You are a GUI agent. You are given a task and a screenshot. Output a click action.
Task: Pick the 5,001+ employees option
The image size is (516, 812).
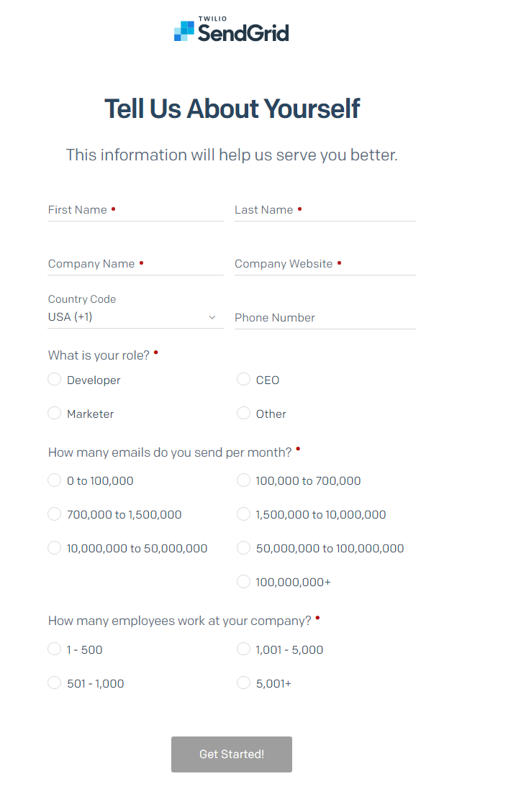[244, 683]
